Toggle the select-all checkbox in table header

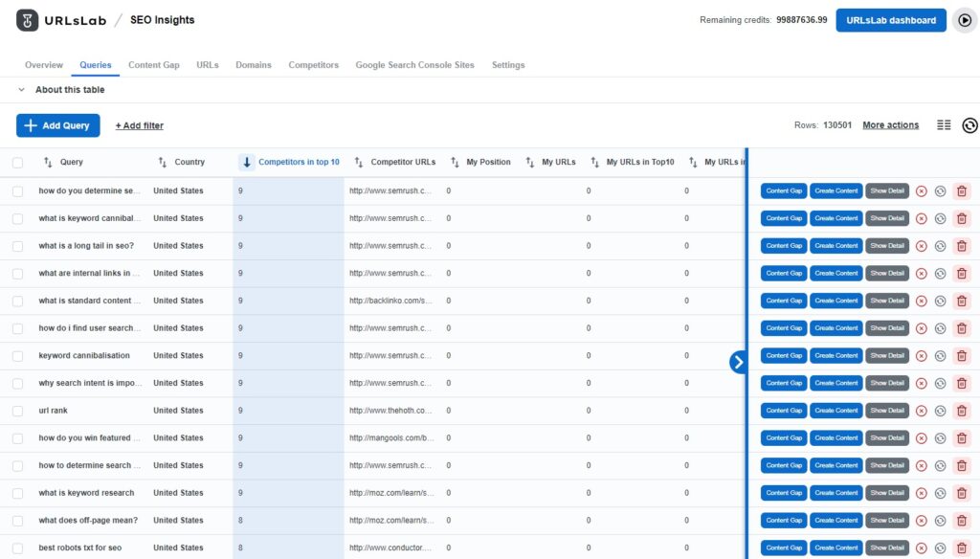click(17, 163)
